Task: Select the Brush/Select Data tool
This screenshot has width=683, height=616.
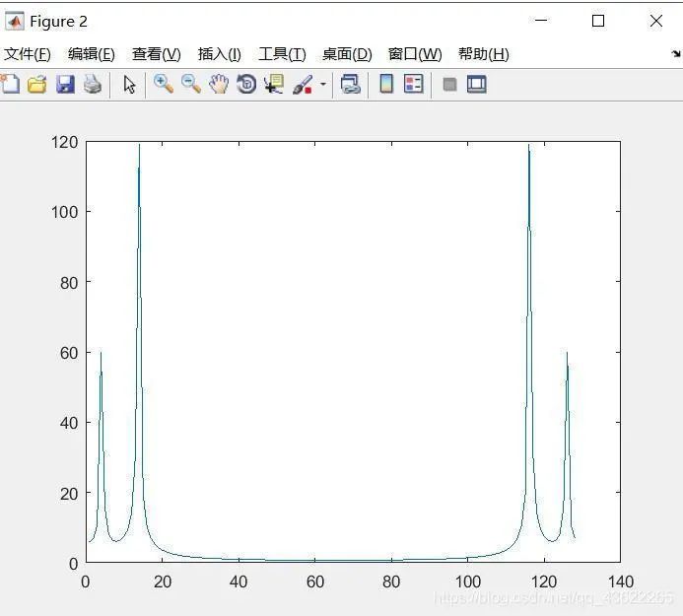Action: (x=303, y=85)
